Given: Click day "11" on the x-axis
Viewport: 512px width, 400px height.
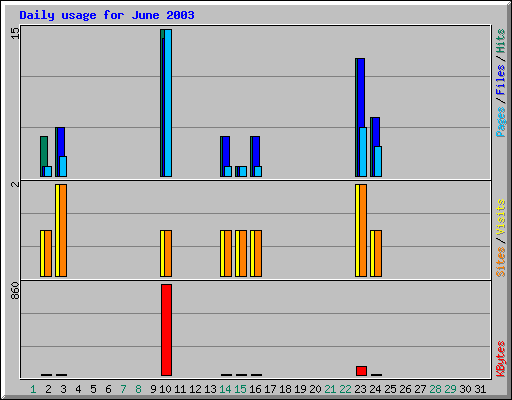Looking at the screenshot, I should point(180,389).
